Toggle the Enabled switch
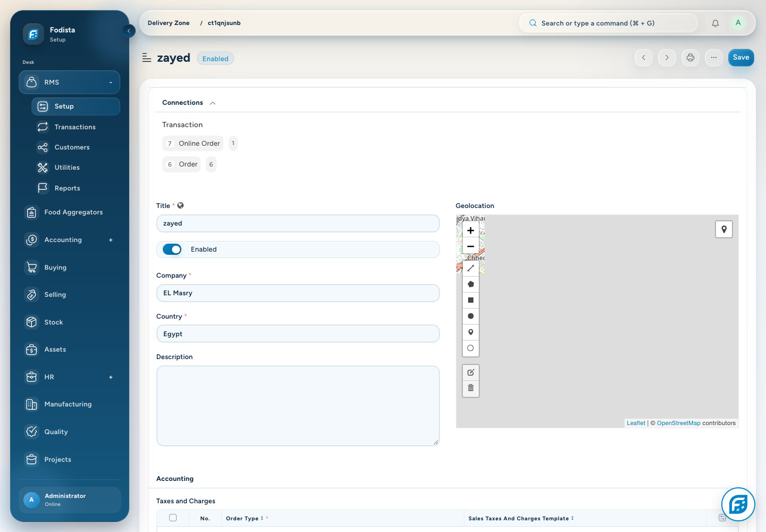The width and height of the screenshot is (766, 532). click(x=172, y=250)
